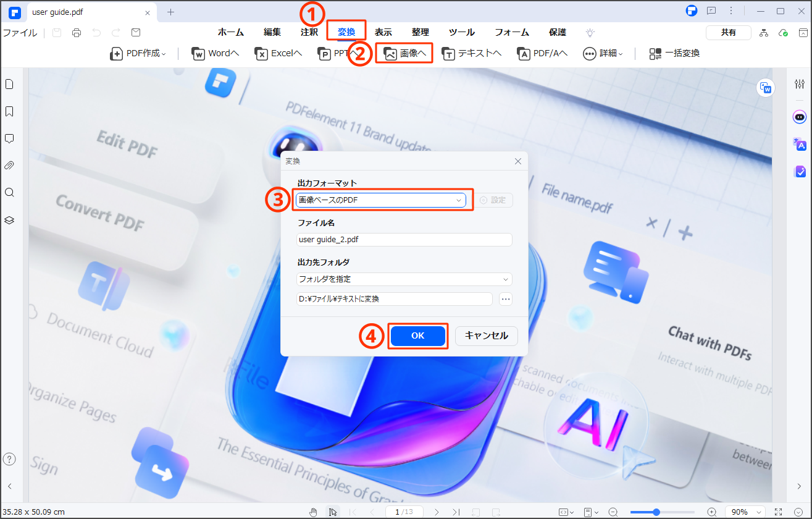Image resolution: width=812 pixels, height=519 pixels.
Task: Convert to Excel with Excelへ
Action: click(278, 54)
